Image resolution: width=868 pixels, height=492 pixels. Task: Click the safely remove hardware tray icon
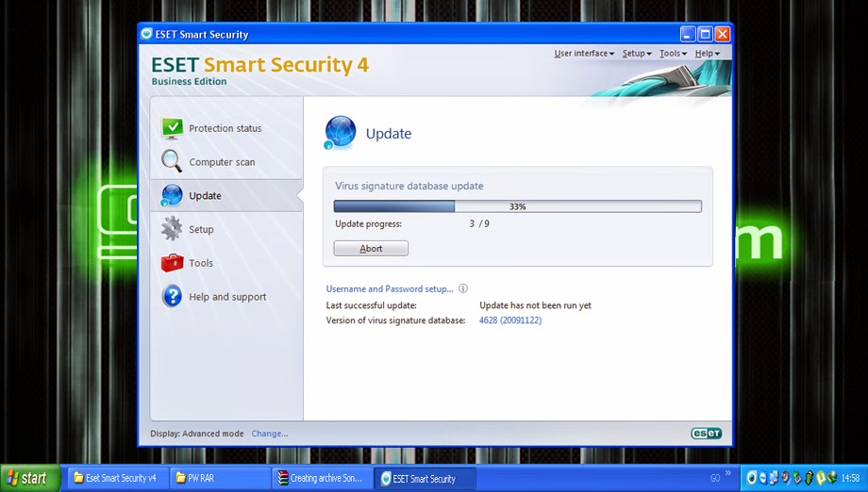(797, 478)
